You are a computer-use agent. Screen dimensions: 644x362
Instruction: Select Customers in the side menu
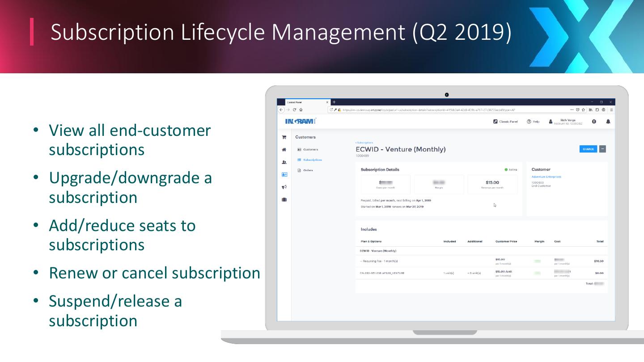pos(308,150)
